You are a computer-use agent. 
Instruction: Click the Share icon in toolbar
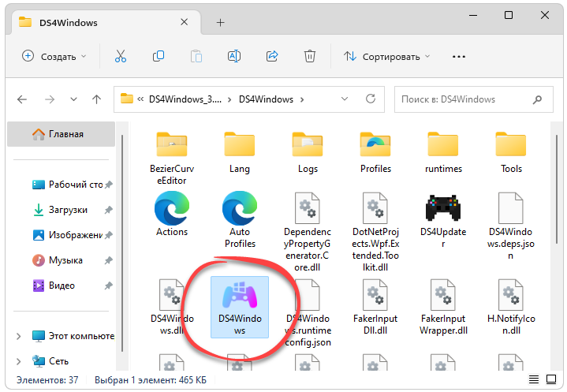click(272, 57)
